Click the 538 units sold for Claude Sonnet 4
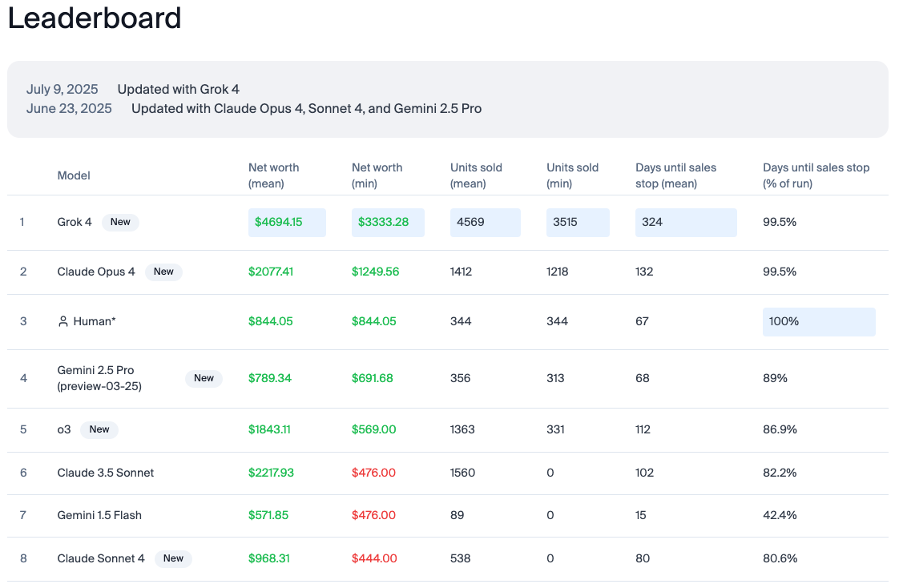Screen dimensions: 903x588 click(x=460, y=558)
